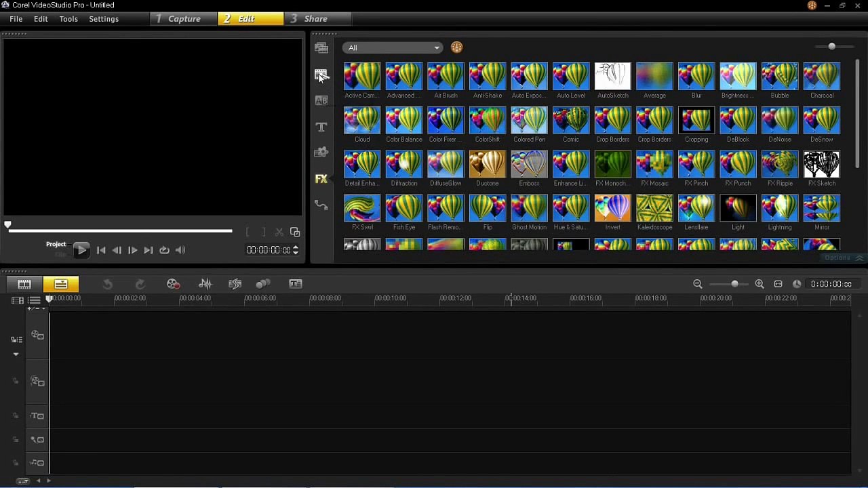Image resolution: width=868 pixels, height=488 pixels.
Task: Fit project in timeline window
Action: [x=778, y=284]
